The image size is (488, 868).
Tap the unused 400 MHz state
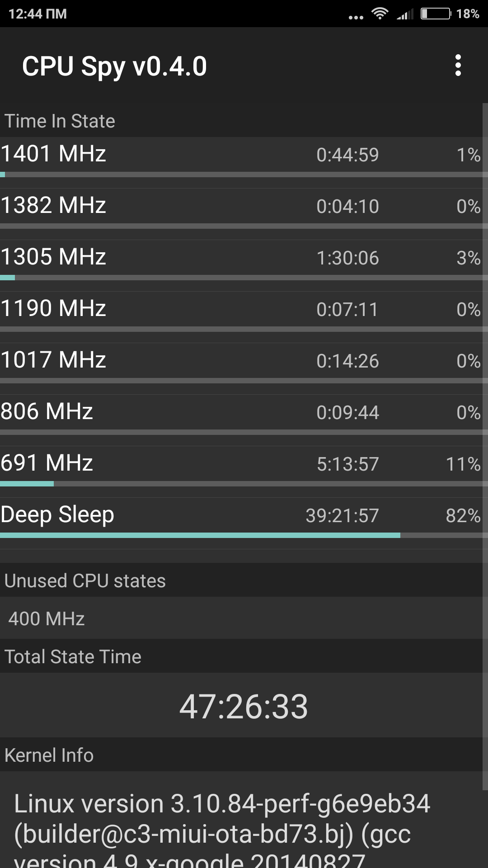47,618
